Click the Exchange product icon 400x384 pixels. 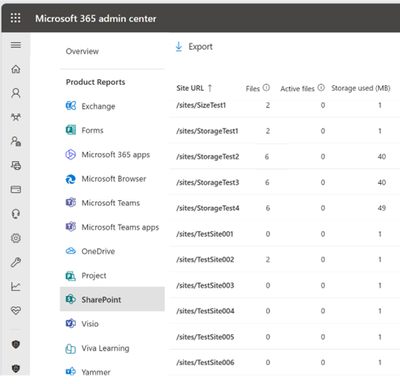[71, 106]
